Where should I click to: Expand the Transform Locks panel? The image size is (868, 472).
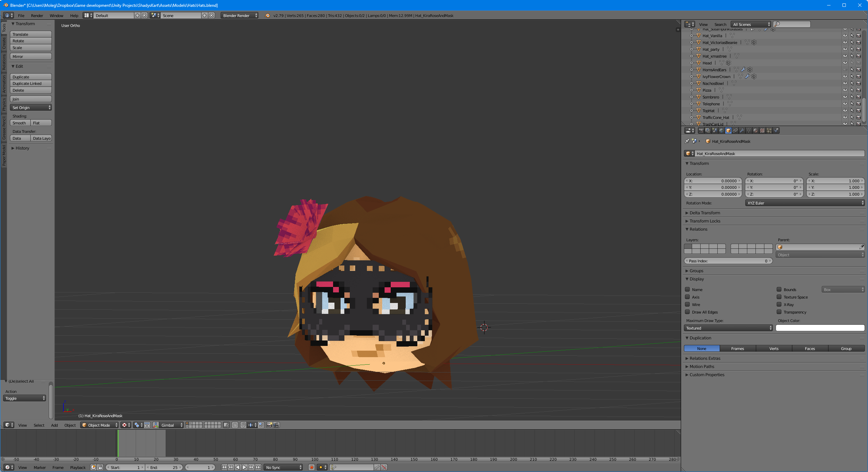[705, 221]
